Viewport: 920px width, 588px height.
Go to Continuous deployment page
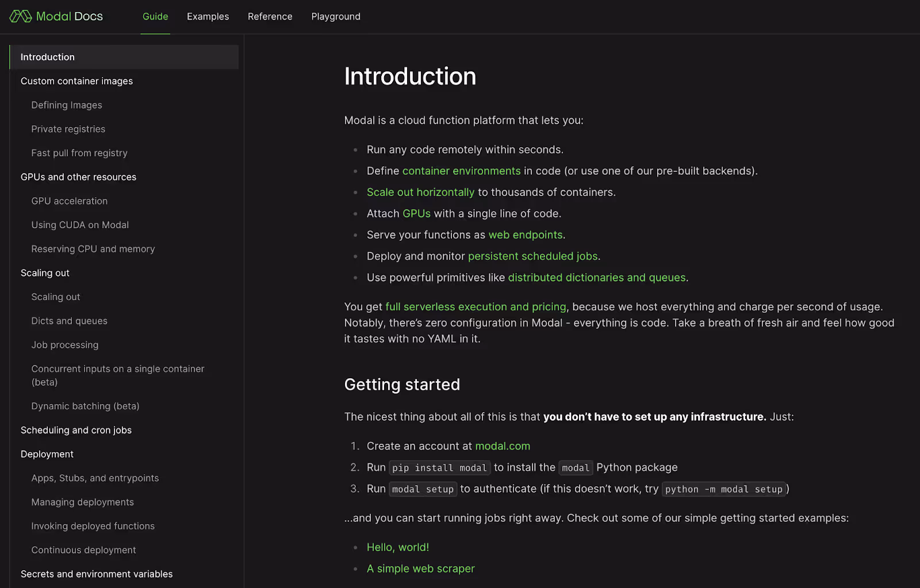83,550
